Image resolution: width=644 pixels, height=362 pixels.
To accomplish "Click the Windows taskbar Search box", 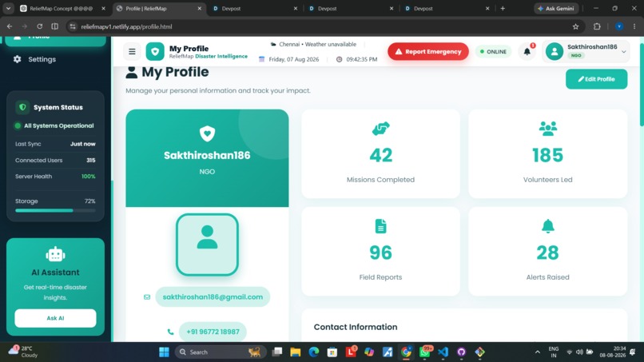I will click(221, 352).
